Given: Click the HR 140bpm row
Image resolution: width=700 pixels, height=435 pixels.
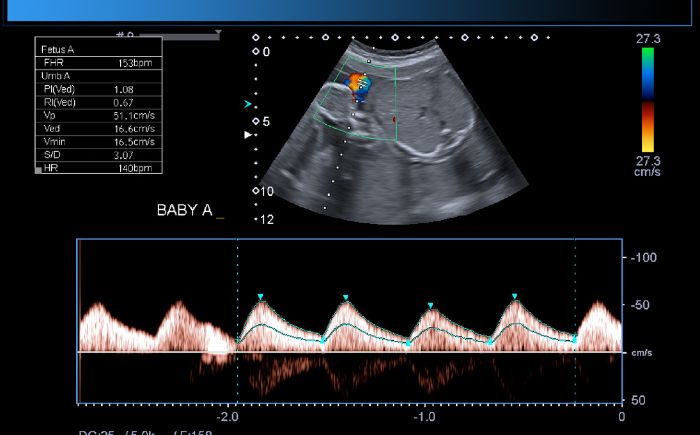Looking at the screenshot, I should [x=98, y=168].
